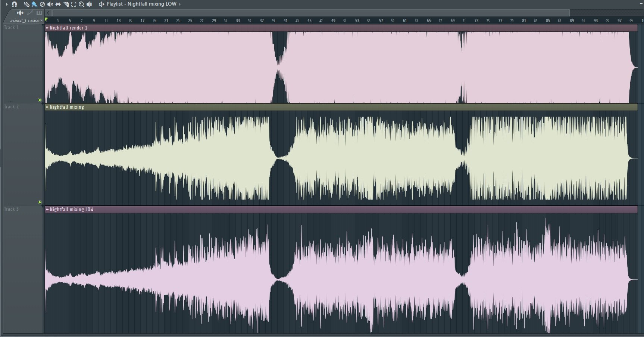
Task: Select the Delete tool
Action: [x=42, y=4]
